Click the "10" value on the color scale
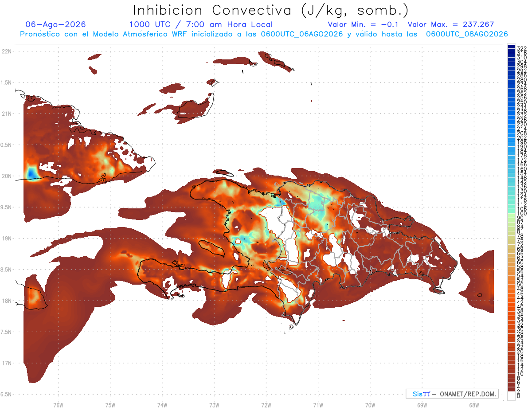 pyautogui.click(x=520, y=373)
